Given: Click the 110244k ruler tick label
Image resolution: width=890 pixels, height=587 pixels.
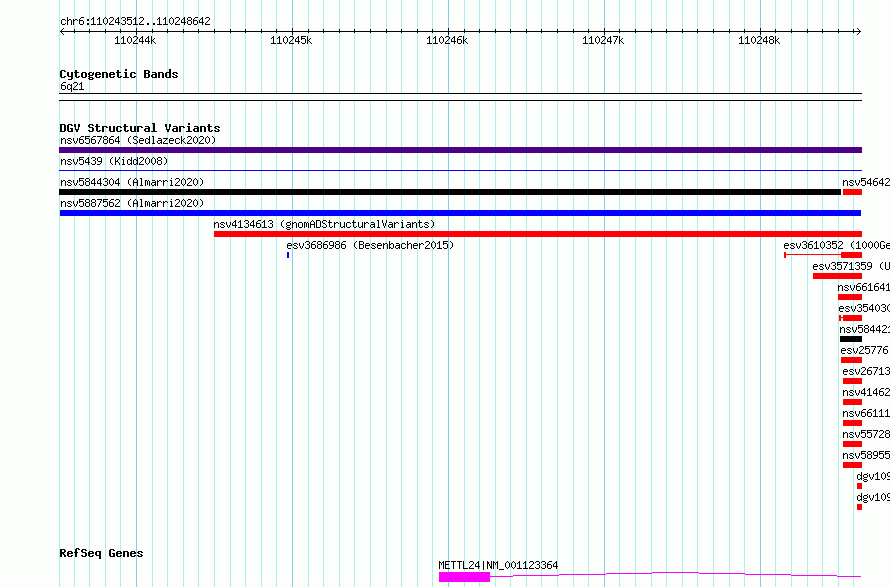Looking at the screenshot, I should coord(135,40).
